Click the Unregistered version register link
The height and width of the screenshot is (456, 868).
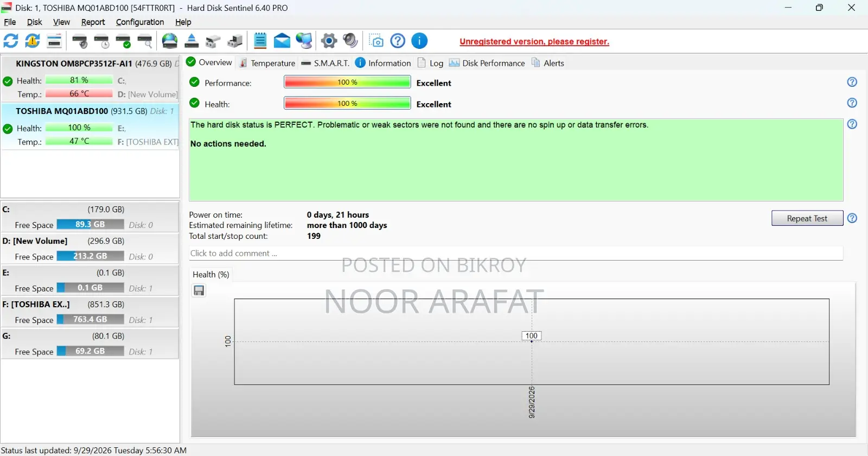534,42
